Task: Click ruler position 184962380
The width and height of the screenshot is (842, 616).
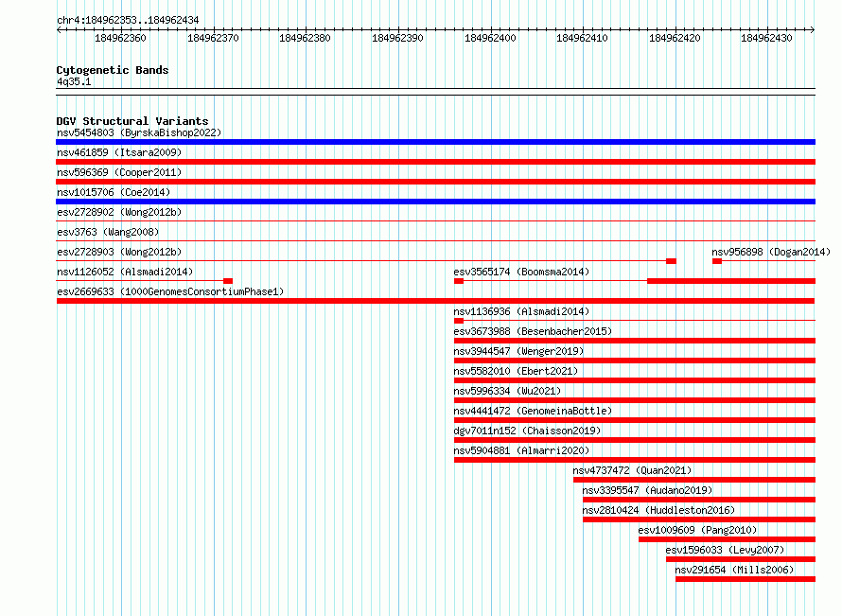Action: point(305,38)
